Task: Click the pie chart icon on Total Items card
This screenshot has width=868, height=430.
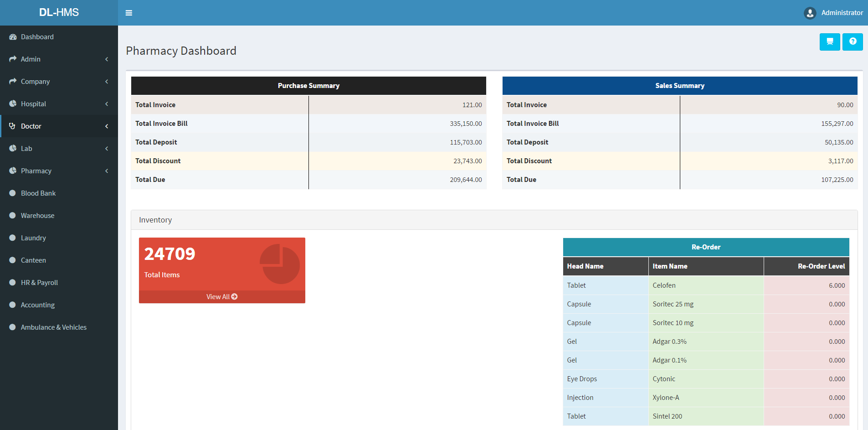Action: tap(279, 264)
